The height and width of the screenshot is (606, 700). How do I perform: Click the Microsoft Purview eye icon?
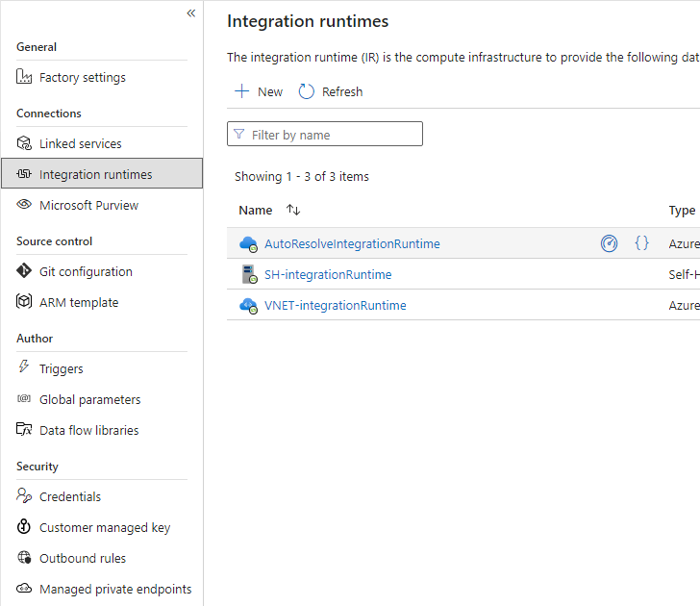click(24, 204)
